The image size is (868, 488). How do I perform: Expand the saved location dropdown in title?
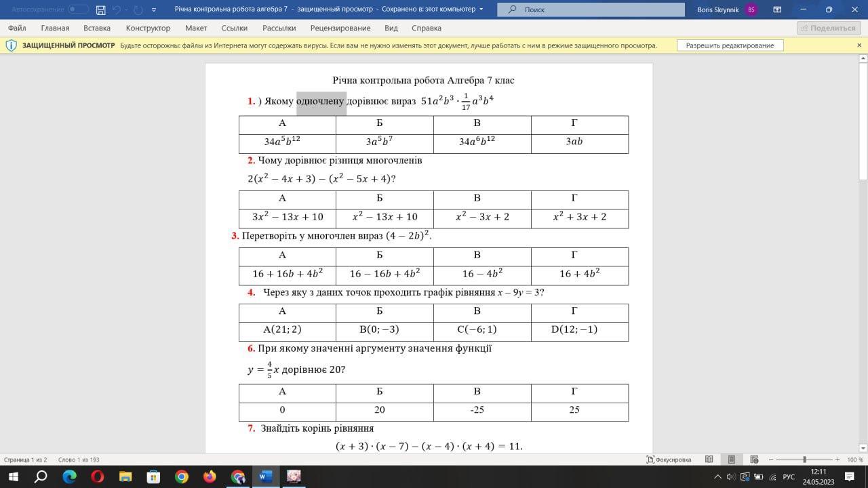[481, 9]
